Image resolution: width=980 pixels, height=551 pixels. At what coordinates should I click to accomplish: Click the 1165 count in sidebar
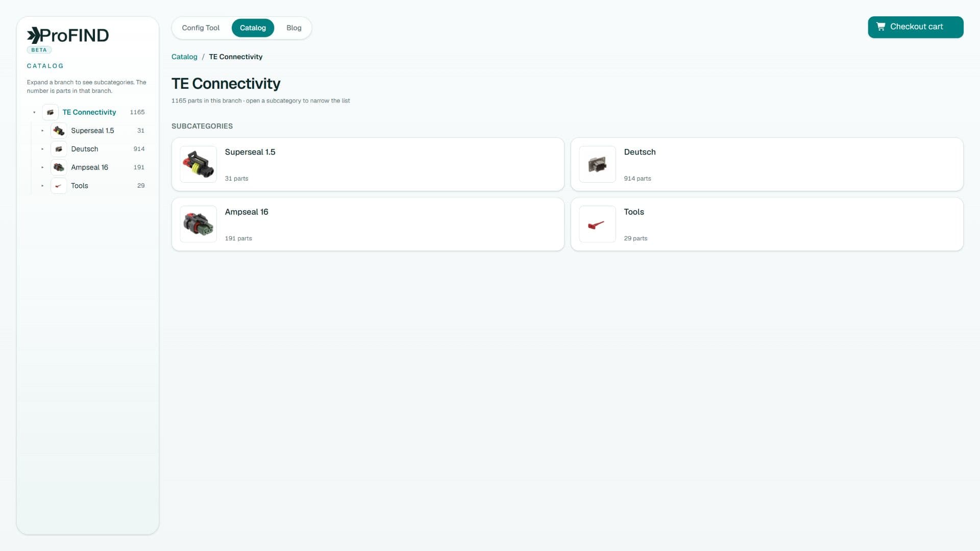click(137, 112)
